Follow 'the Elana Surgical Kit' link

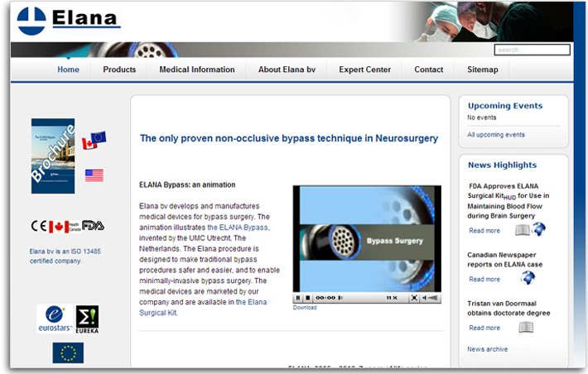click(203, 307)
